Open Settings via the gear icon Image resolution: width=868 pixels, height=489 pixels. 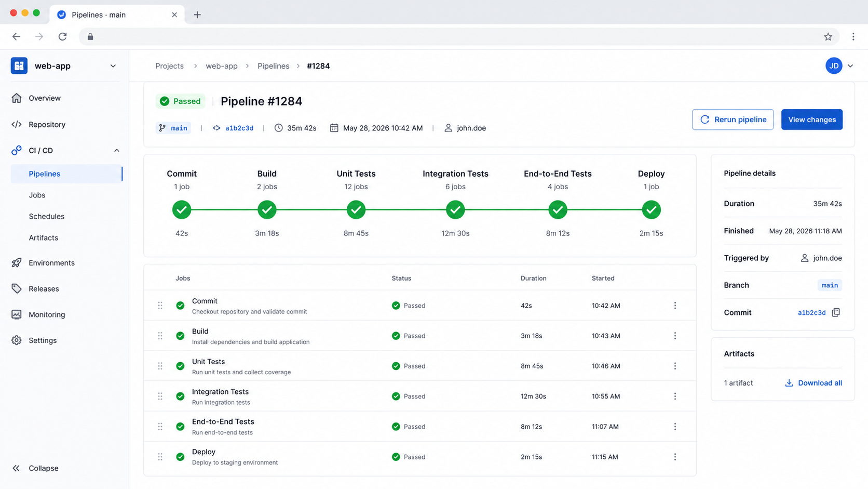pos(17,340)
